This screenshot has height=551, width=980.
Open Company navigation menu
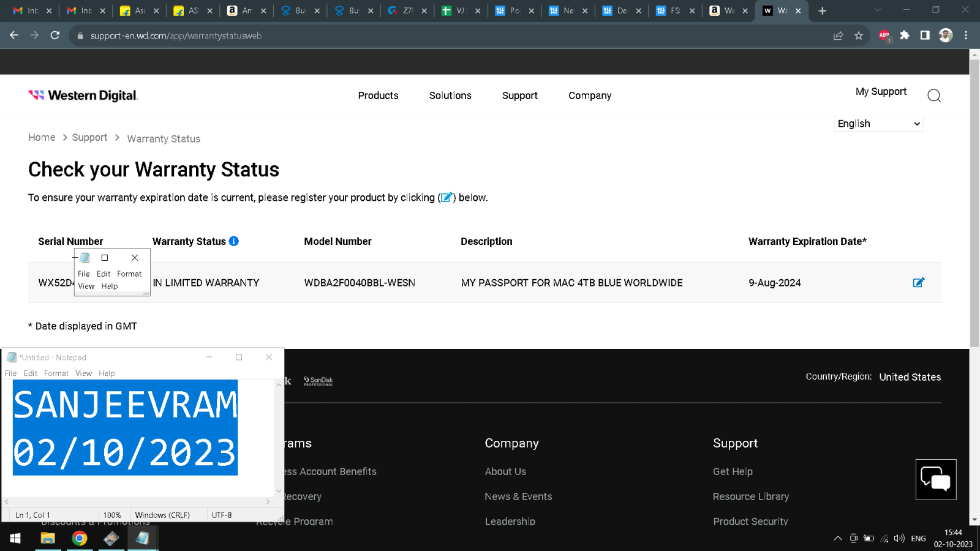[x=590, y=96]
